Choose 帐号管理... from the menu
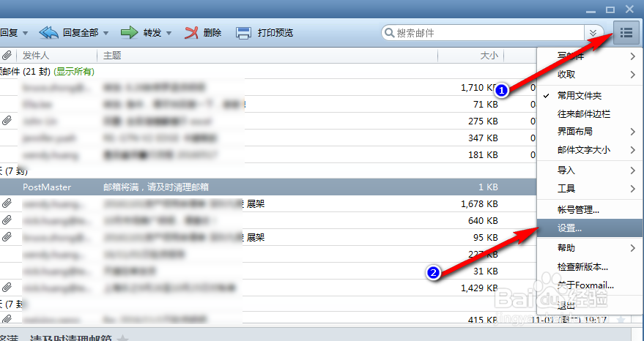This screenshot has width=644, height=341. coord(591,210)
